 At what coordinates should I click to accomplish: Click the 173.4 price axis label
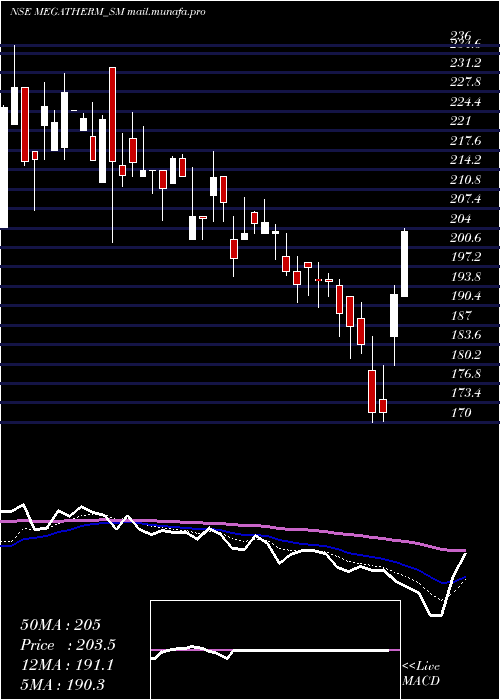coord(465,393)
